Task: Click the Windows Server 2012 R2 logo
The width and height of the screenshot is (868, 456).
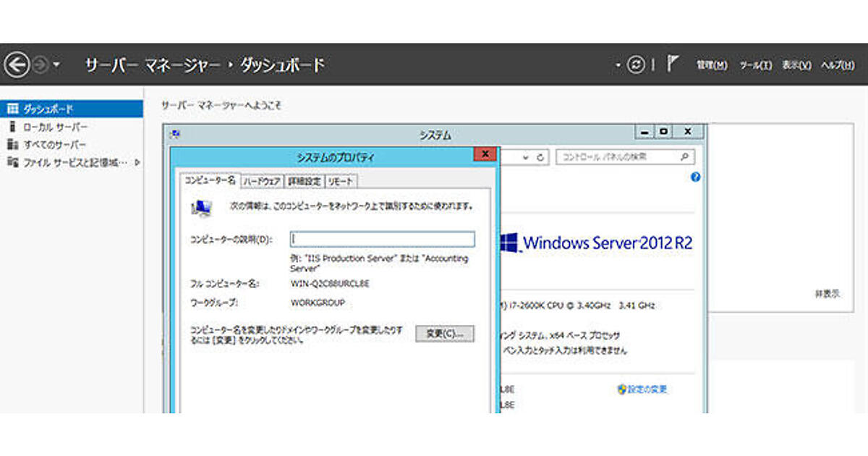Action: (597, 242)
